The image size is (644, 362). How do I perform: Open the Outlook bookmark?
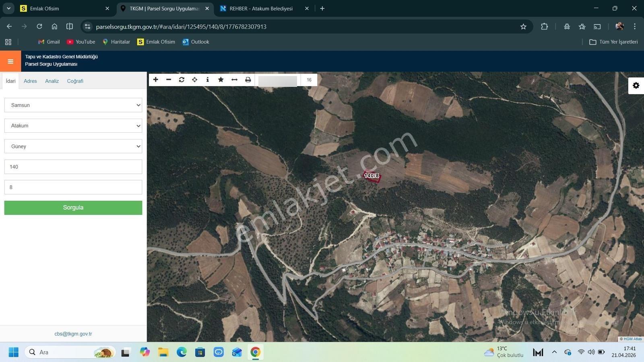(196, 42)
